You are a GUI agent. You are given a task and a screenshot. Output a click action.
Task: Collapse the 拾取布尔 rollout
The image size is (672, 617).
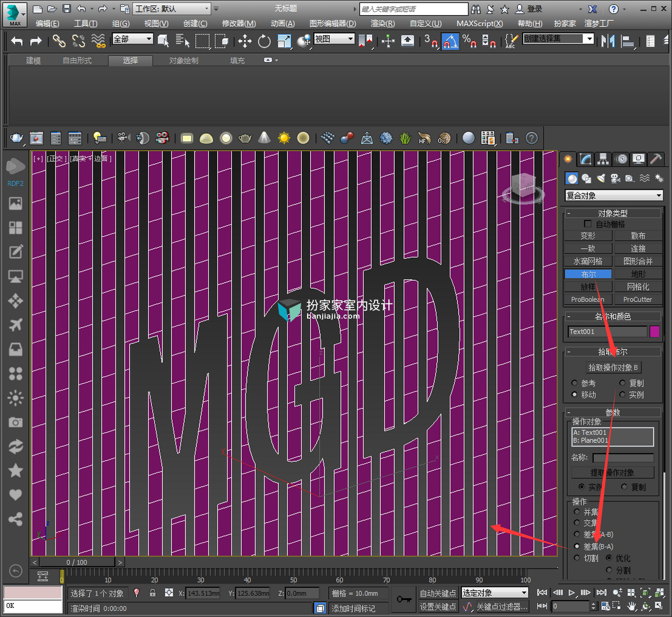[612, 352]
